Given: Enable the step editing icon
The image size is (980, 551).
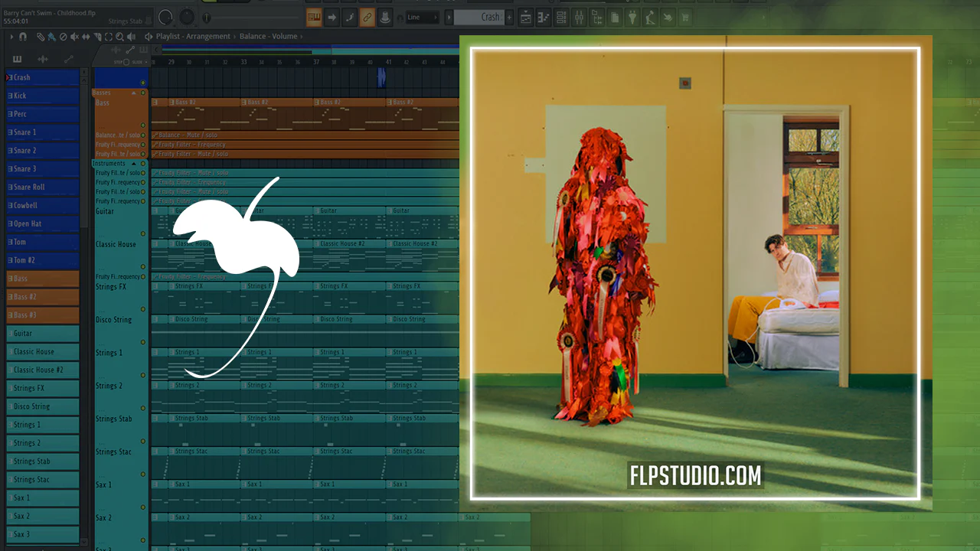Looking at the screenshot, I should coord(349,17).
